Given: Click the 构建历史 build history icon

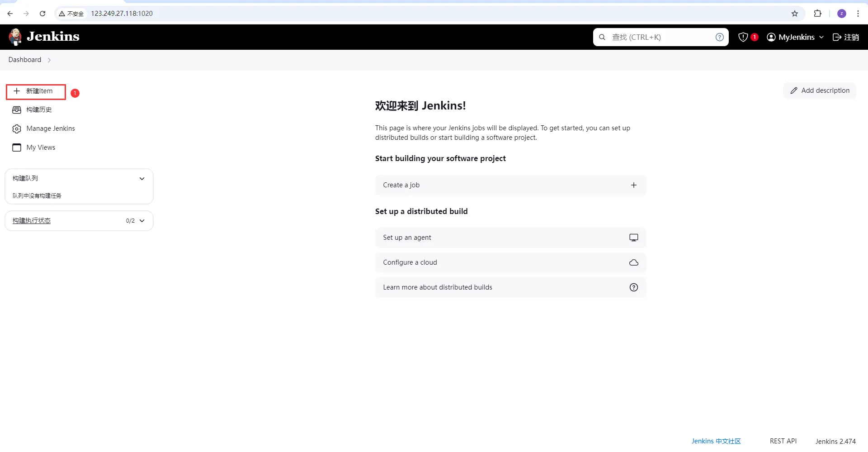Looking at the screenshot, I should point(17,110).
